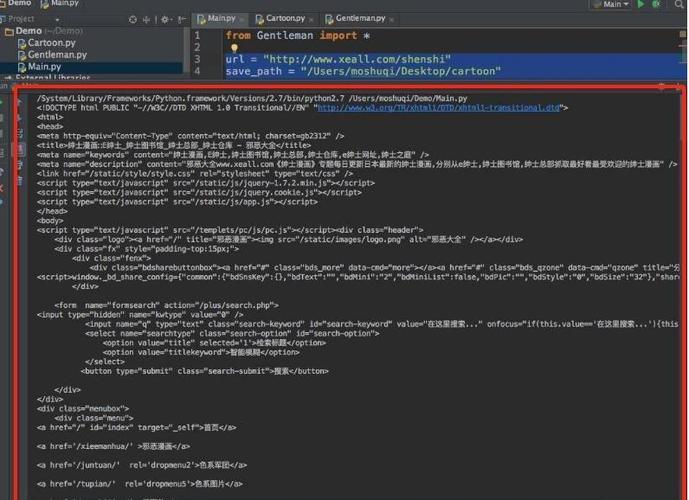The height and width of the screenshot is (500, 689).
Task: Click the link href style.css line
Action: click(195, 174)
